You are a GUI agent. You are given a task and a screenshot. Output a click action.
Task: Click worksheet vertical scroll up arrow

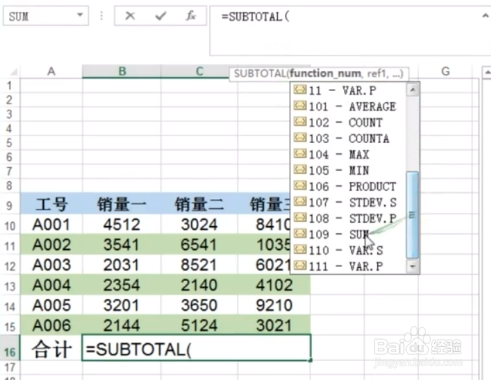pyautogui.click(x=487, y=72)
